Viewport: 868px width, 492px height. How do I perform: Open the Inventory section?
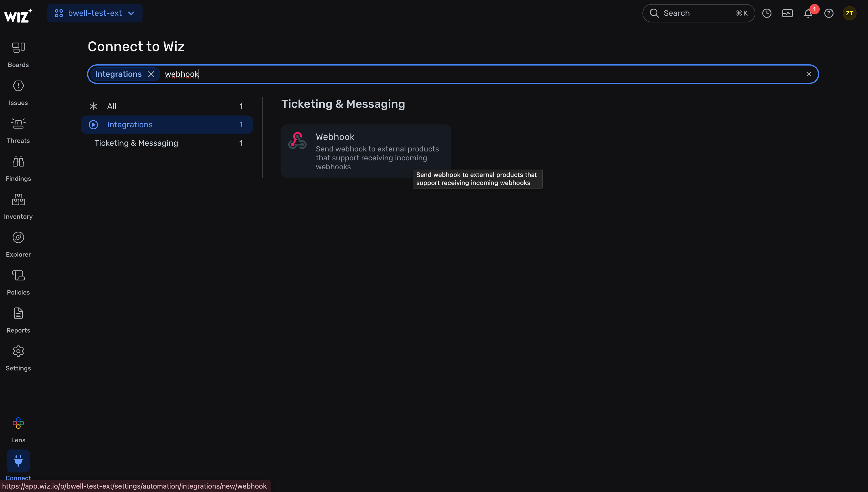(18, 206)
